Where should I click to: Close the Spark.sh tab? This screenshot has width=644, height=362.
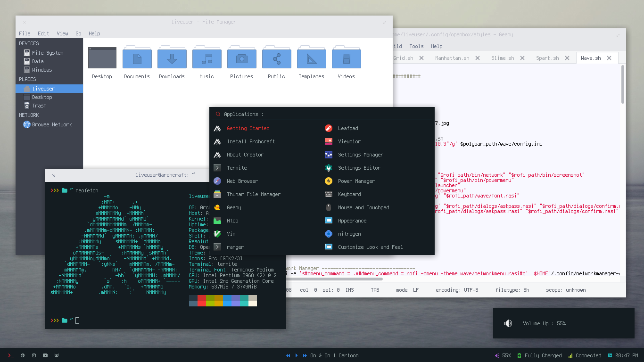[x=567, y=58]
